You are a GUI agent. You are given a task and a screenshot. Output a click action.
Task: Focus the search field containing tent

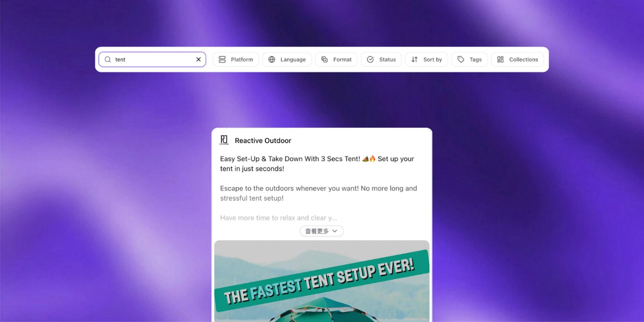[x=152, y=59]
